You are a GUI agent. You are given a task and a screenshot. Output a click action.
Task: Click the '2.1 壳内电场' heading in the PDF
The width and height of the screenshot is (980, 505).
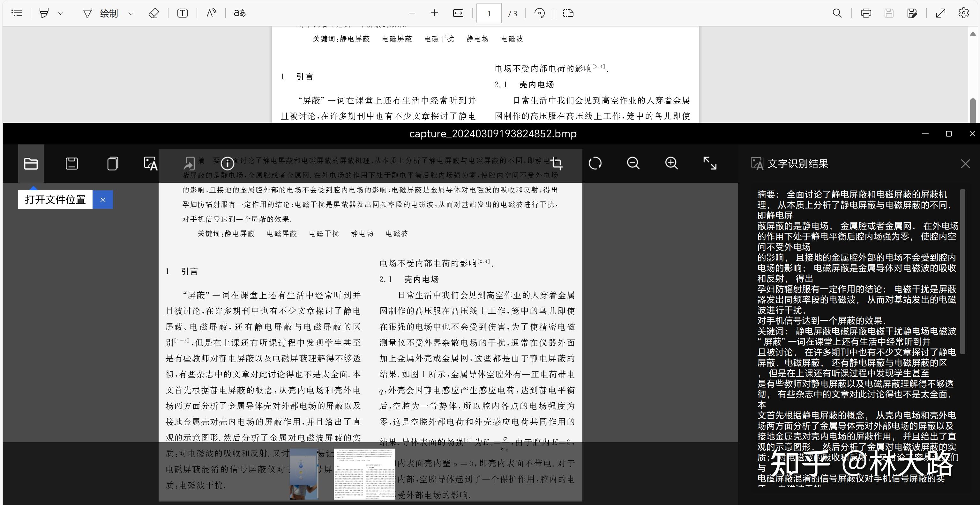tap(524, 85)
